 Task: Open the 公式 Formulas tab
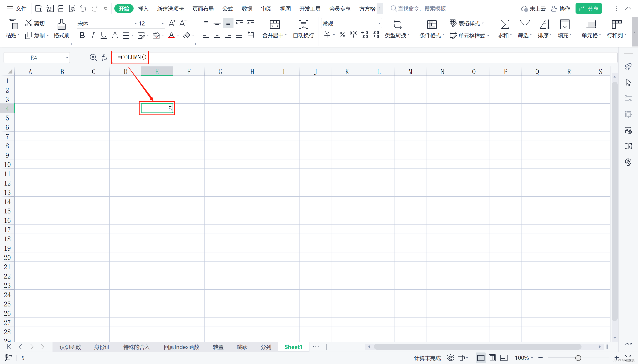coord(228,9)
